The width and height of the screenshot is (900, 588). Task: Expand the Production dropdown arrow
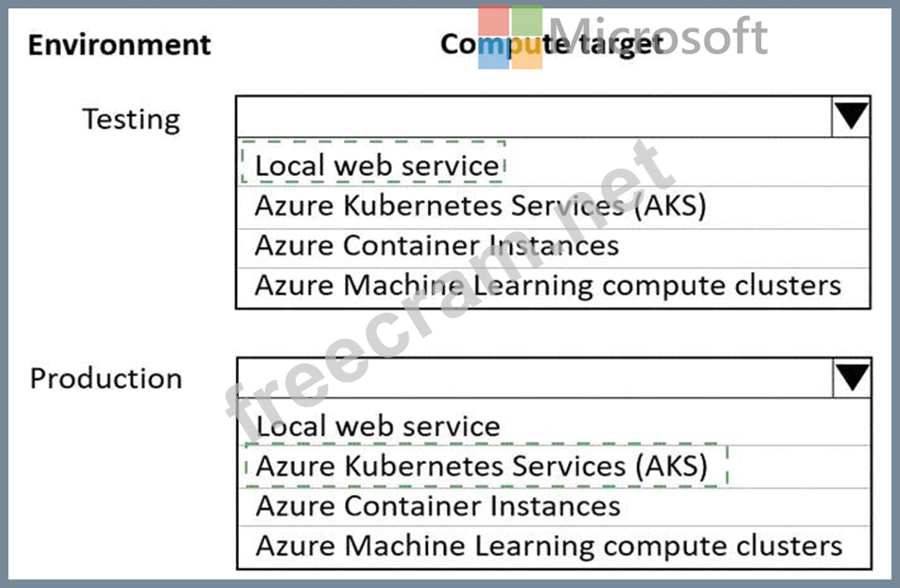(x=851, y=377)
